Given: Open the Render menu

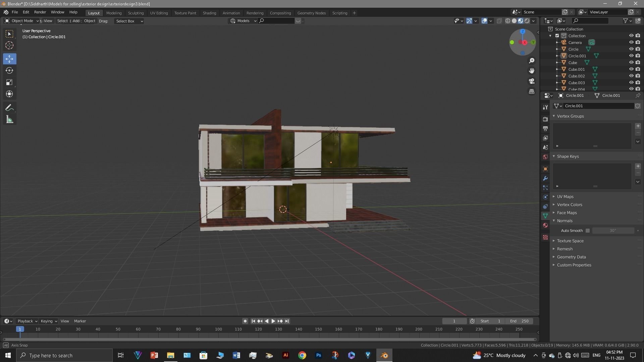Looking at the screenshot, I should click(x=40, y=12).
